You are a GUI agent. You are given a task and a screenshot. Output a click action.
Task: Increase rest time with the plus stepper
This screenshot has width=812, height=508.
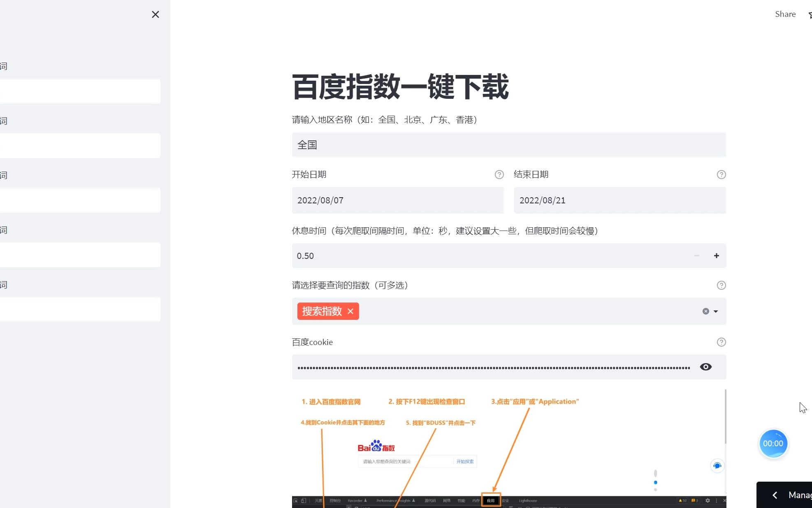pos(716,256)
